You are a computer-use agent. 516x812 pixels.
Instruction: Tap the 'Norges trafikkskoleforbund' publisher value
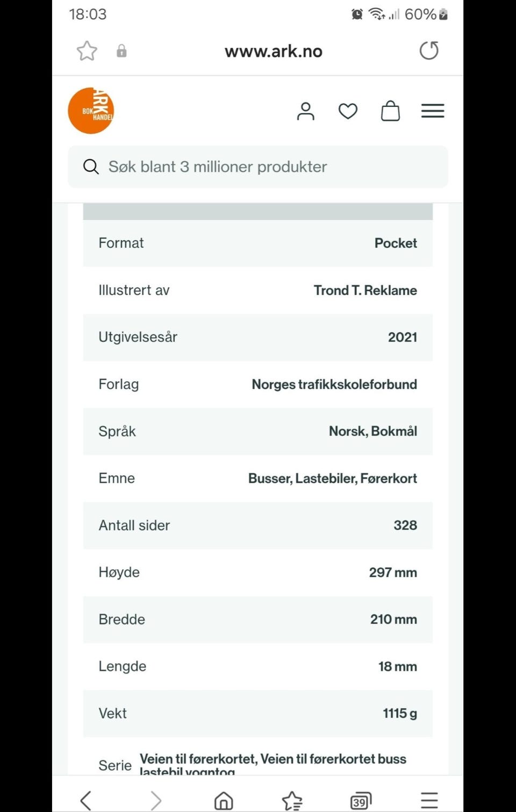pos(334,384)
